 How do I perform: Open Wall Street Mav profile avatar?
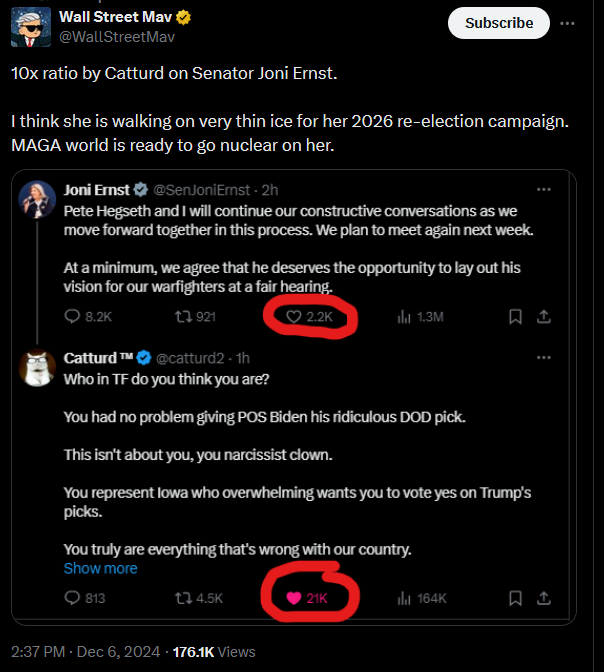point(31,27)
